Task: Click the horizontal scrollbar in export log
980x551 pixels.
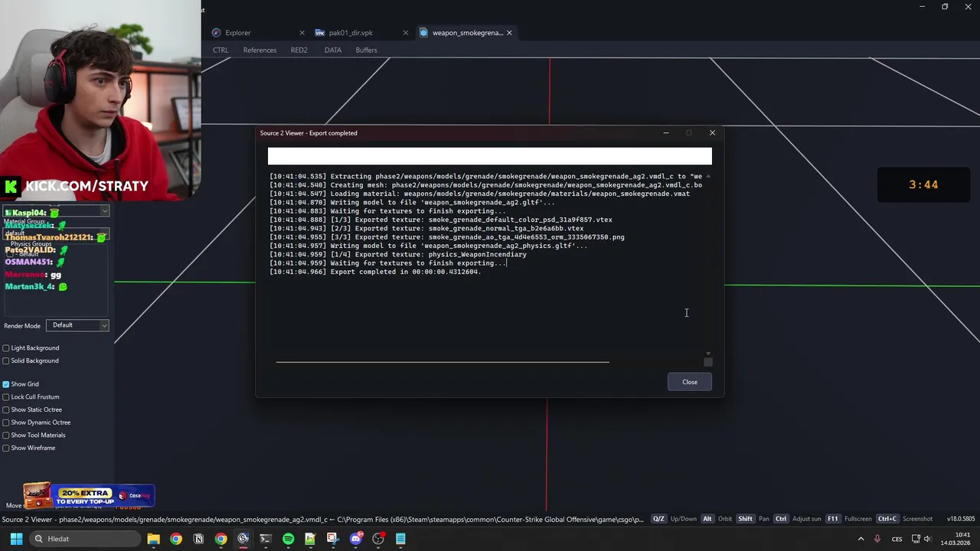Action: (443, 362)
